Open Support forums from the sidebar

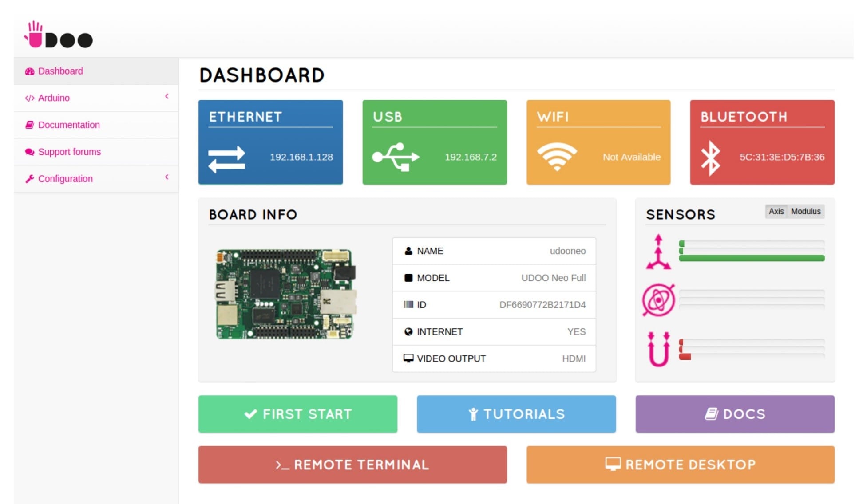(69, 151)
